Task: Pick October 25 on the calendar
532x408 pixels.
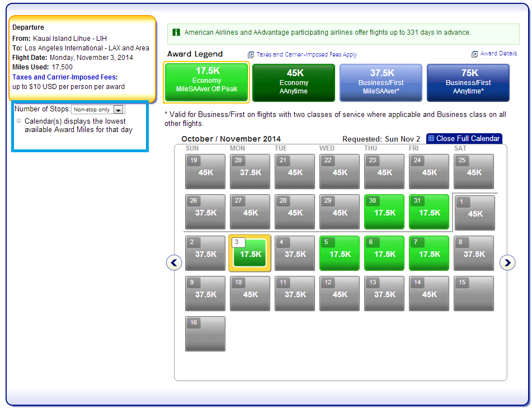Action: point(474,171)
